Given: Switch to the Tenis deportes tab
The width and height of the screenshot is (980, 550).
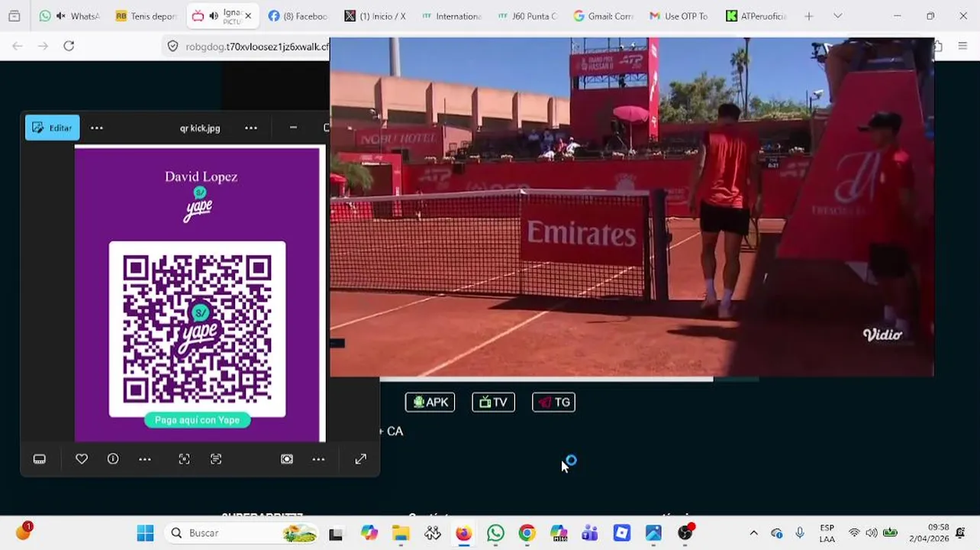Looking at the screenshot, I should click(x=146, y=16).
